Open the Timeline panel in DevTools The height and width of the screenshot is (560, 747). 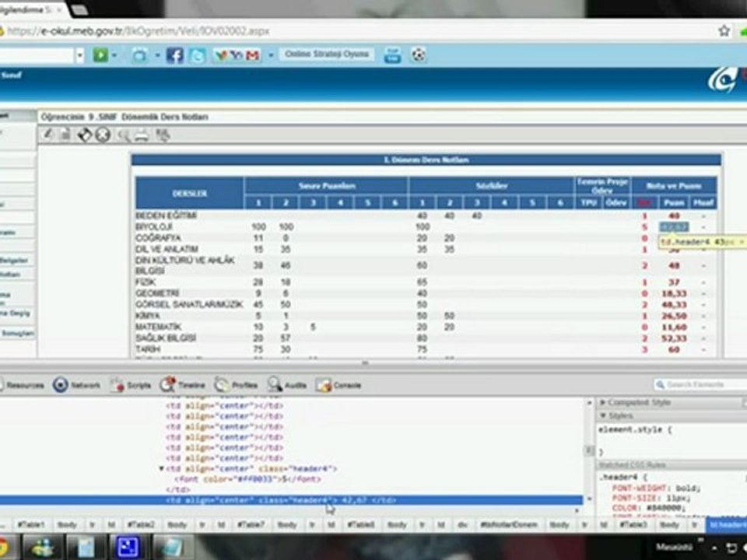point(182,385)
